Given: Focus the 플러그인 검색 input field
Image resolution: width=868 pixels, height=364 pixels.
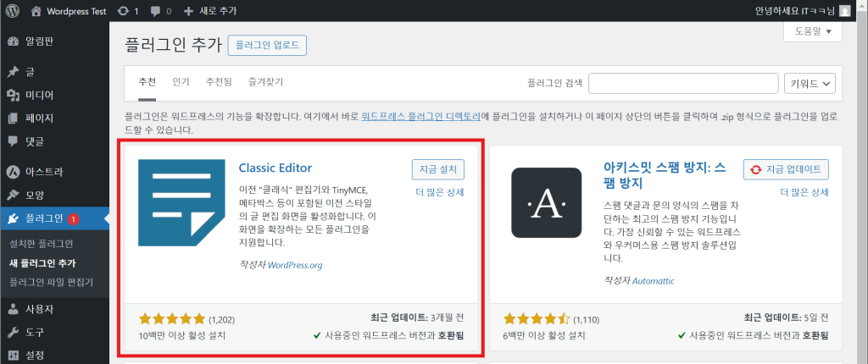Looking at the screenshot, I should pyautogui.click(x=684, y=83).
